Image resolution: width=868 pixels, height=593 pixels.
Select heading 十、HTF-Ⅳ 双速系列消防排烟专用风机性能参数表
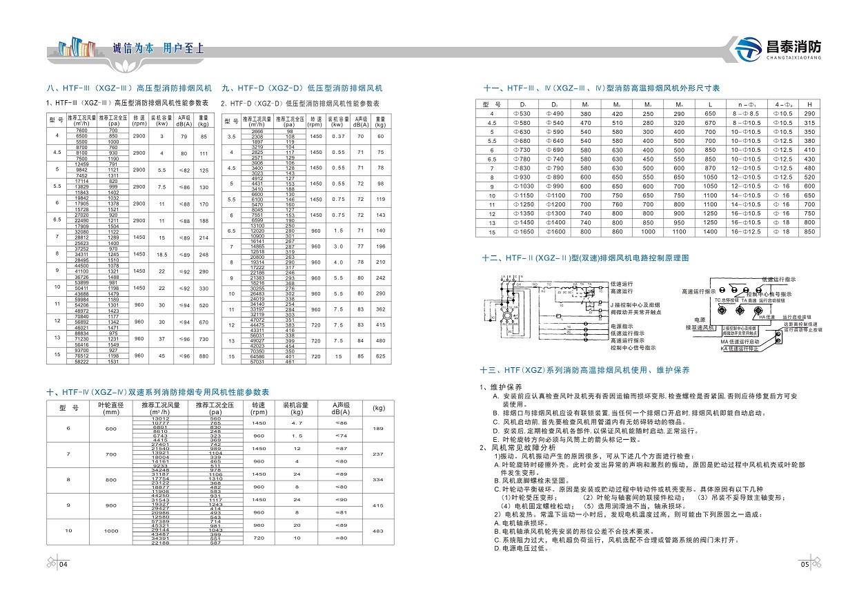[158, 391]
